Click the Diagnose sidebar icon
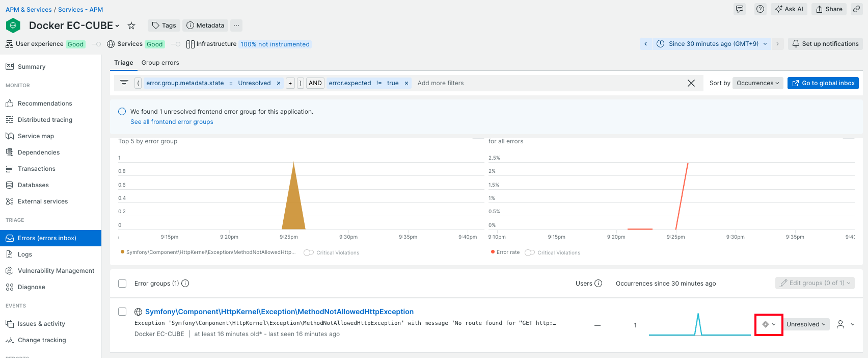868x358 pixels. 10,287
